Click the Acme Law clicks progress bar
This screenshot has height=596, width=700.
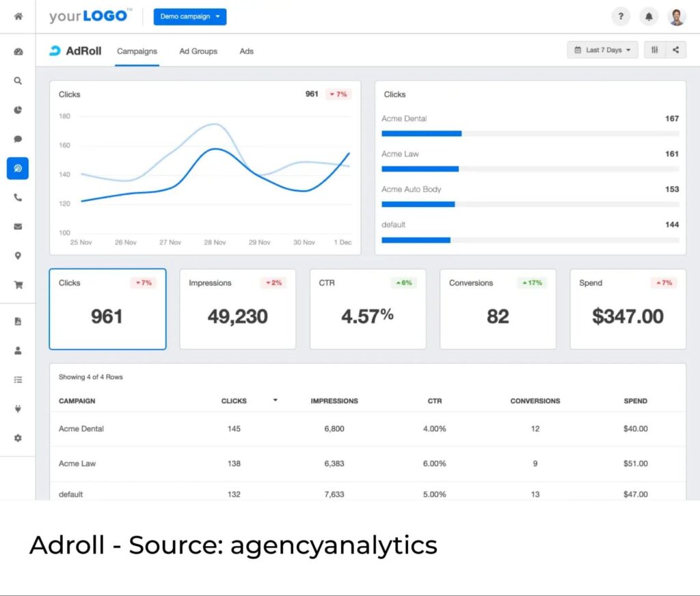(530, 169)
